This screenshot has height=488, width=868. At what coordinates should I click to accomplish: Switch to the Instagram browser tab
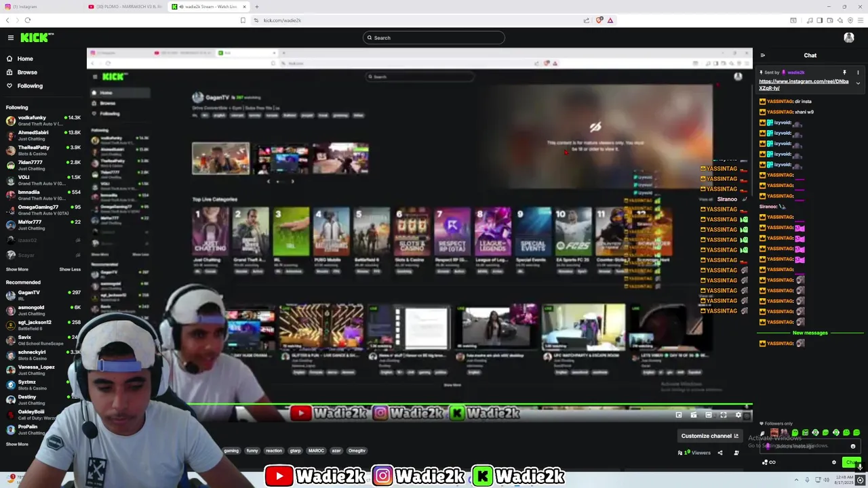point(41,7)
